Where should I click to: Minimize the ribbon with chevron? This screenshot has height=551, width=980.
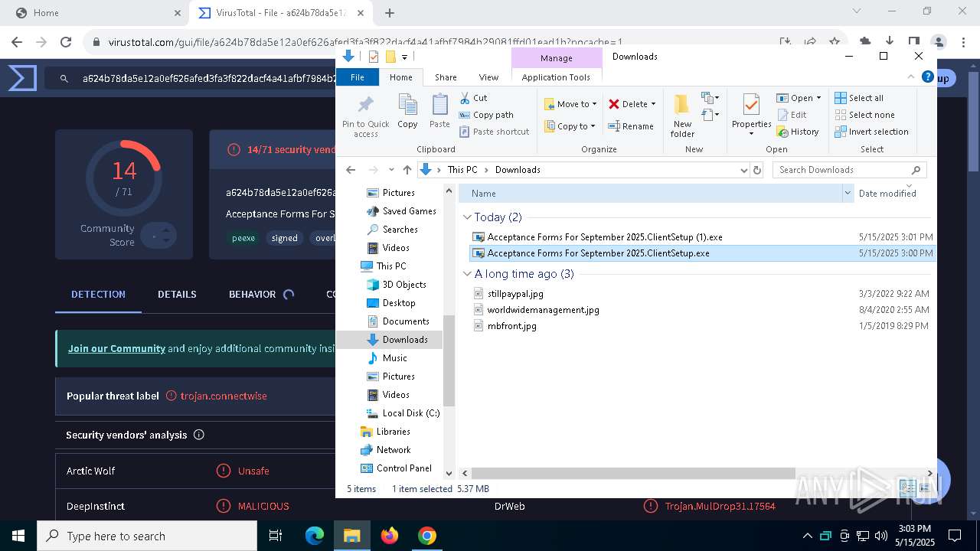(x=911, y=77)
